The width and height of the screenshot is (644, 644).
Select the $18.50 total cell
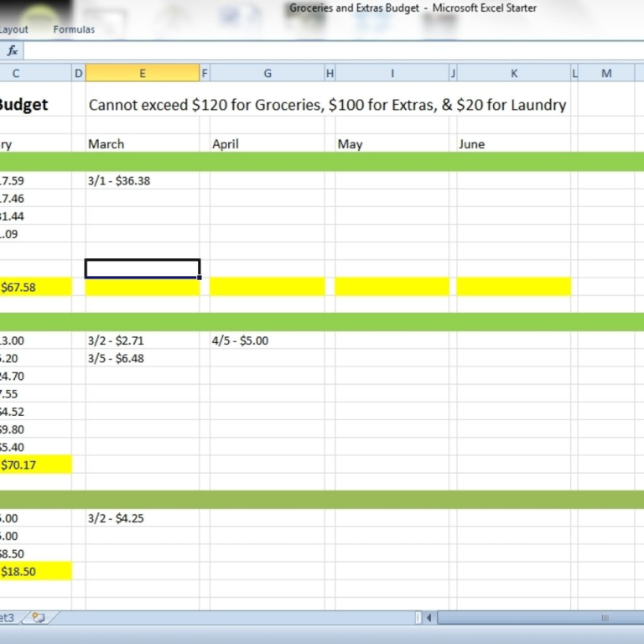click(x=36, y=571)
